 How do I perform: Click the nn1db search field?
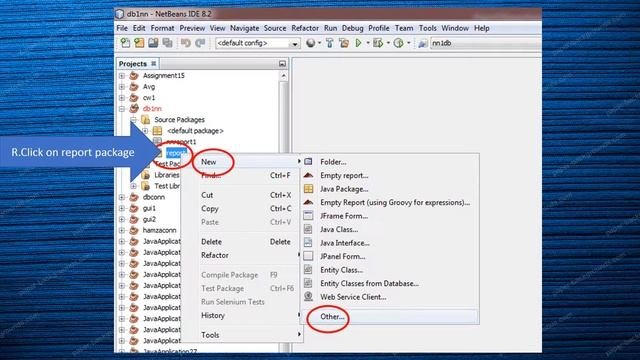tap(486, 43)
